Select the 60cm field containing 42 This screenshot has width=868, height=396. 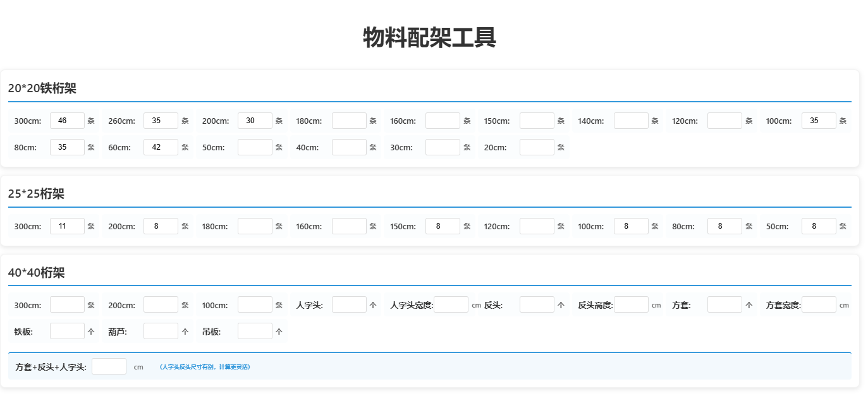[161, 147]
